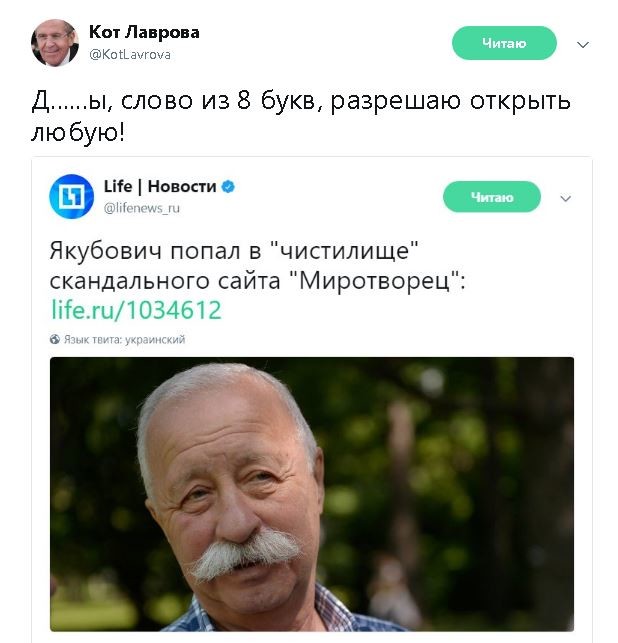Image resolution: width=618 pixels, height=643 pixels.
Task: Toggle the Читаю follow button for Кот Лаврова
Action: tap(504, 43)
